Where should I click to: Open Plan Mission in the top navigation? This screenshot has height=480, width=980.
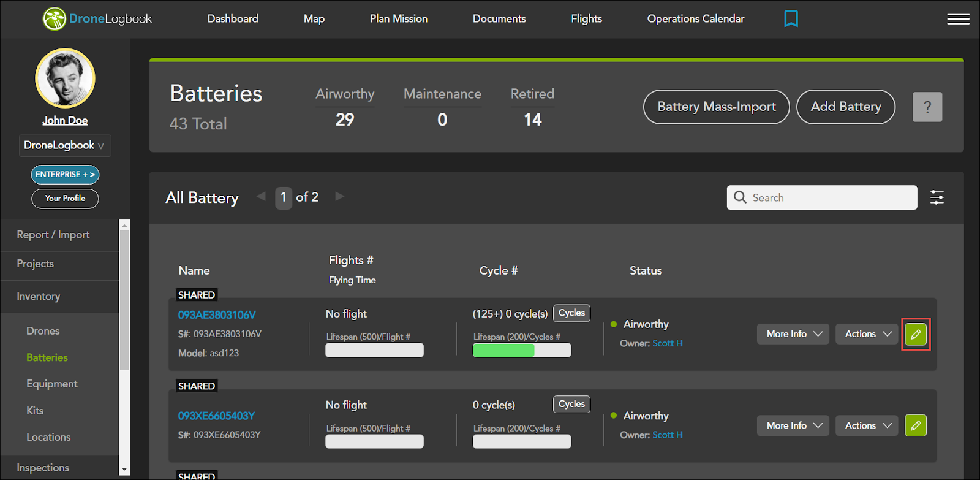click(x=399, y=19)
